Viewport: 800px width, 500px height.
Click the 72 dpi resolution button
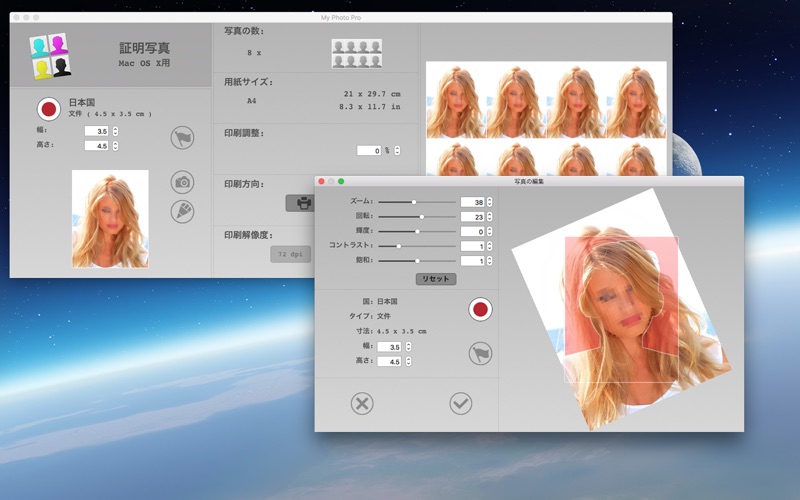[x=290, y=254]
